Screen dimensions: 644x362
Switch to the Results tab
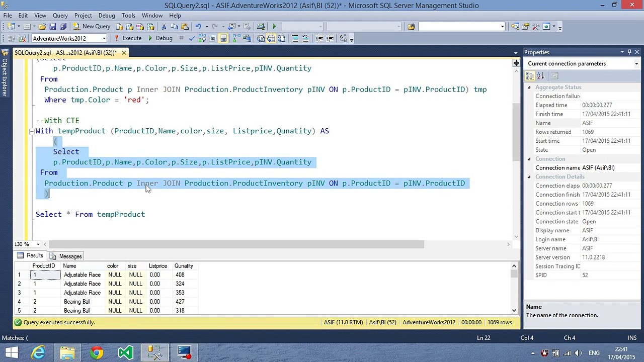30,256
